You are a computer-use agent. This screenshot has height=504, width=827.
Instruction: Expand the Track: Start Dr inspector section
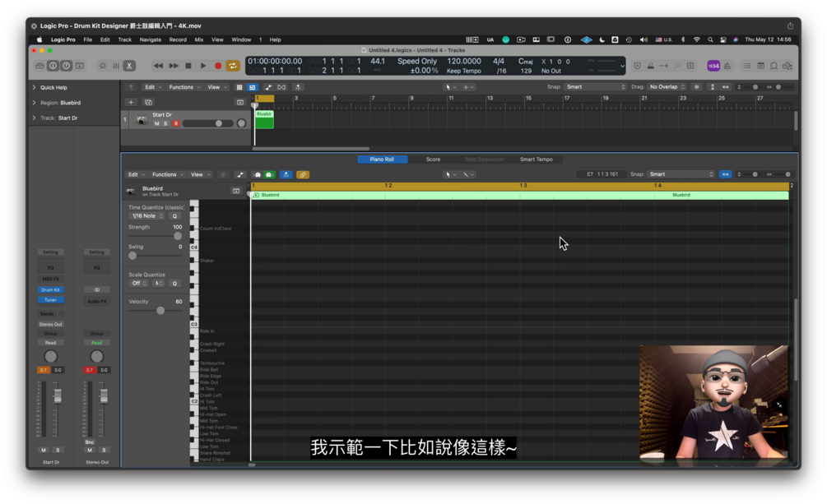[35, 118]
